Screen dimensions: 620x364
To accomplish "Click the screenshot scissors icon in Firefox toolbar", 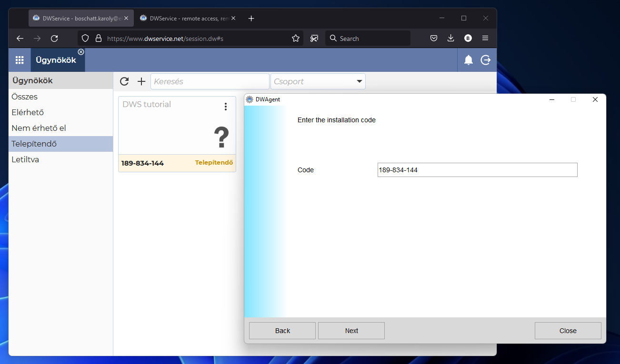I will click(314, 39).
